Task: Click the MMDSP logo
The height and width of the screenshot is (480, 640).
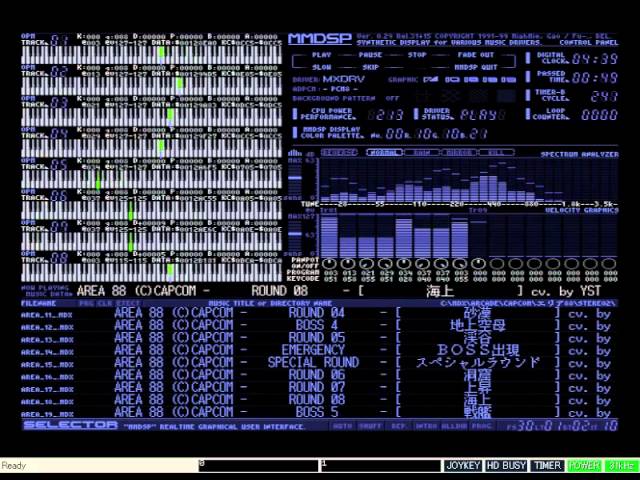Action: point(320,39)
